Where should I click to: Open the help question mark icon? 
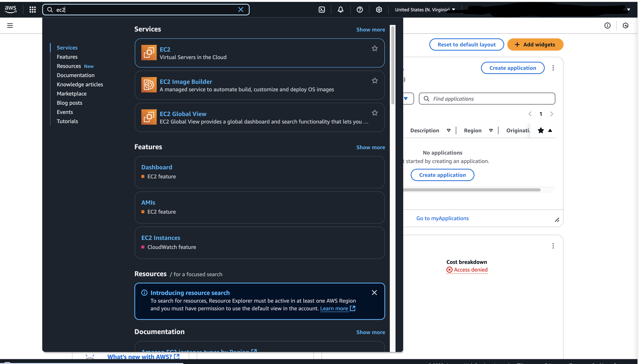(x=360, y=10)
